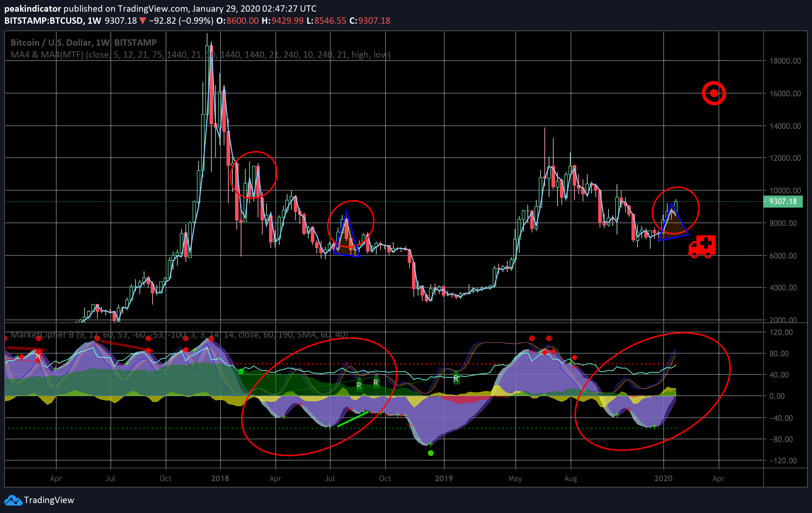Click the Aug label on the time axis

click(x=571, y=479)
